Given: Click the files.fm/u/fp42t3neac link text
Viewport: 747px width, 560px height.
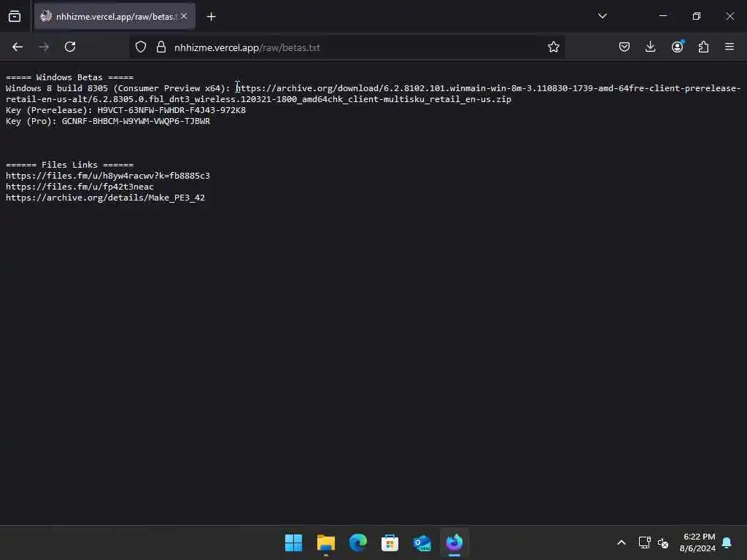Looking at the screenshot, I should coord(80,187).
